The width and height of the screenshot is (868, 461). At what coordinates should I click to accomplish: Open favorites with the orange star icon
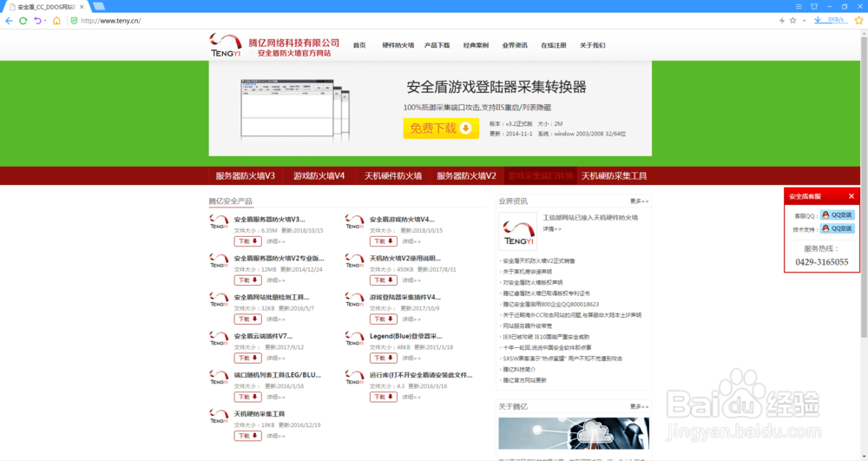point(858,21)
